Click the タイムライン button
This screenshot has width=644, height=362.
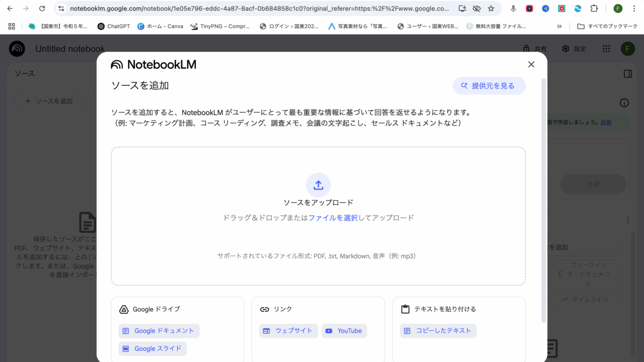[586, 299]
